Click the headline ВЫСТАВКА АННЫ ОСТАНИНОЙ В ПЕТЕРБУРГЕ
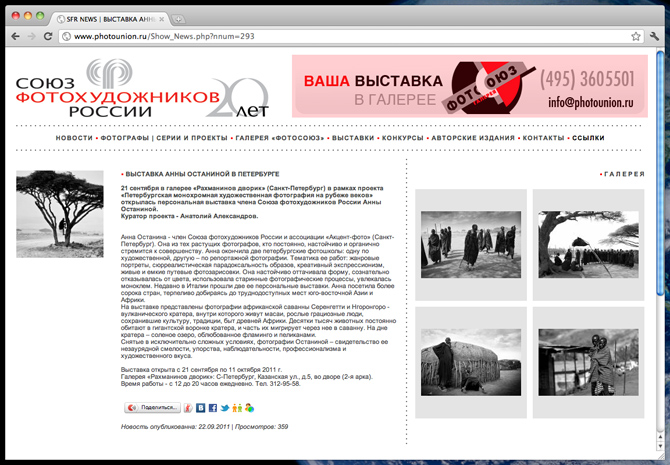The image size is (670, 465). click(202, 174)
